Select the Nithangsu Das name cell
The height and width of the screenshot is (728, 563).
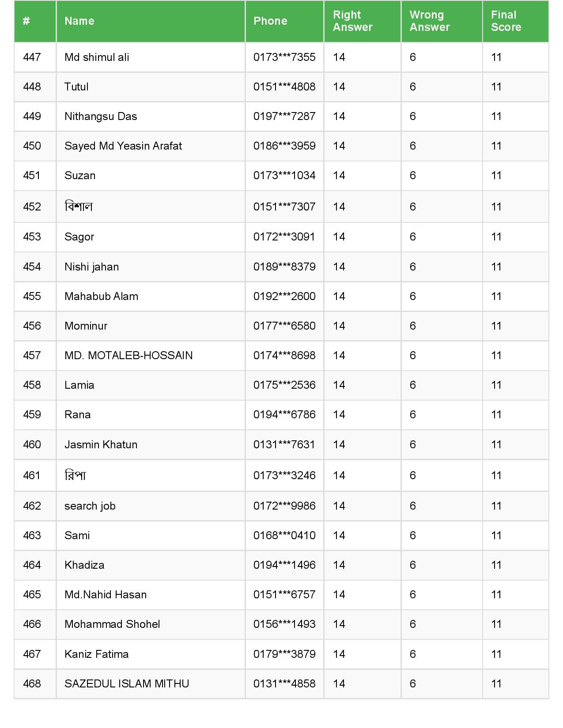pyautogui.click(x=101, y=116)
